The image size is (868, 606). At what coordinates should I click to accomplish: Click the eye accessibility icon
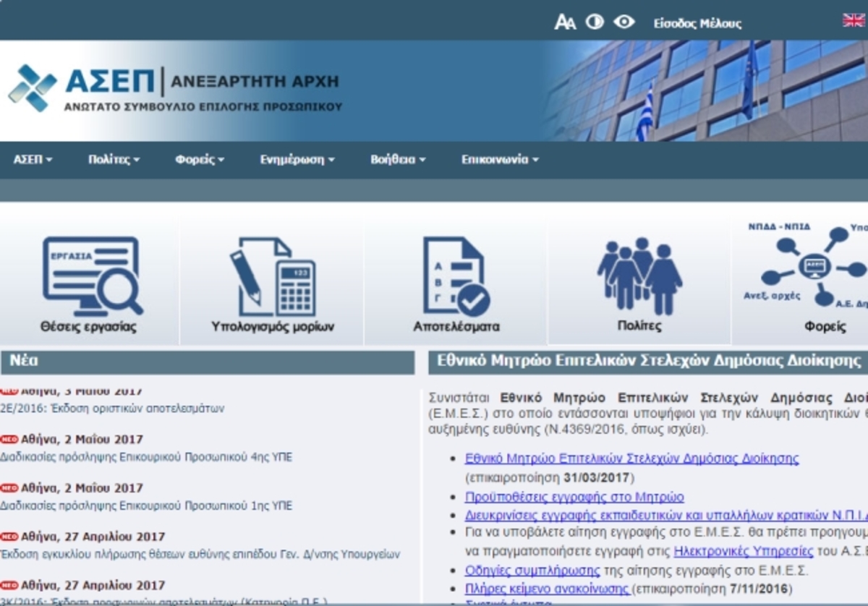coord(624,22)
